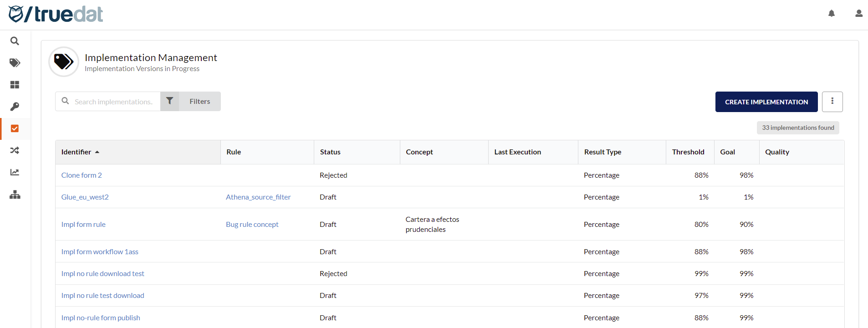
Task: Expand the Filters dropdown
Action: [x=191, y=102]
